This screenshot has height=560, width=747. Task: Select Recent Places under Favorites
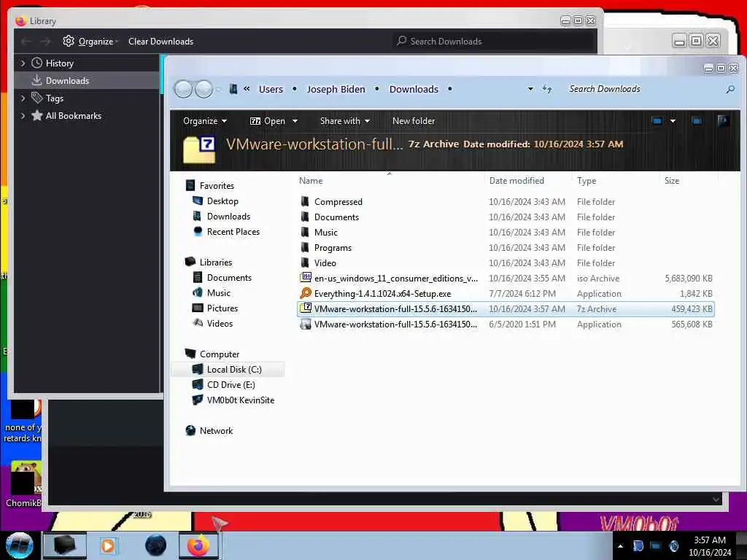(233, 231)
